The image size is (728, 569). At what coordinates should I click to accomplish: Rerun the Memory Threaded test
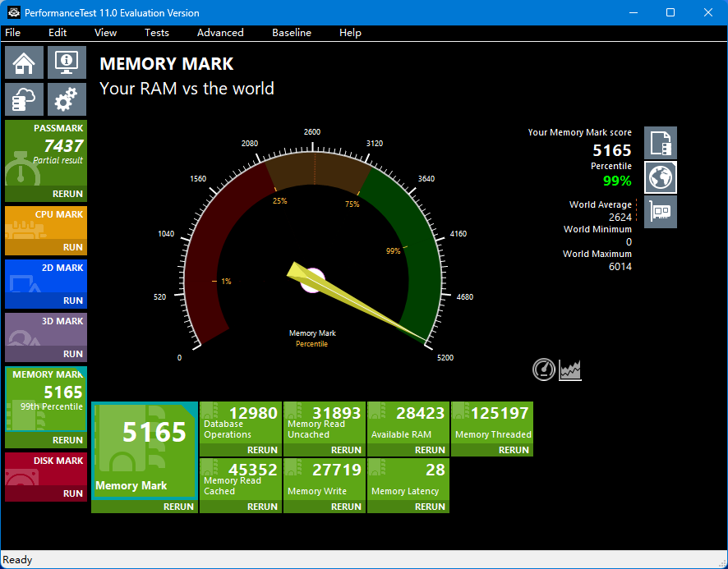point(514,450)
